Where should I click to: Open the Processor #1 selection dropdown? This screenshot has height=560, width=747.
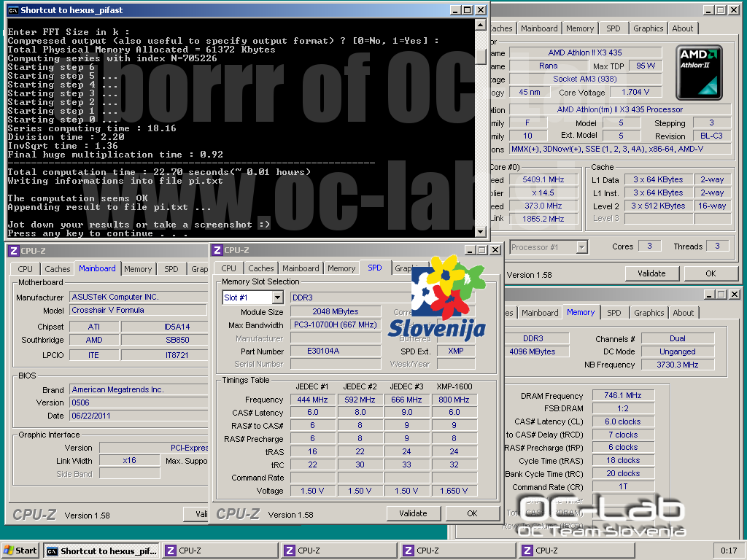coord(581,247)
